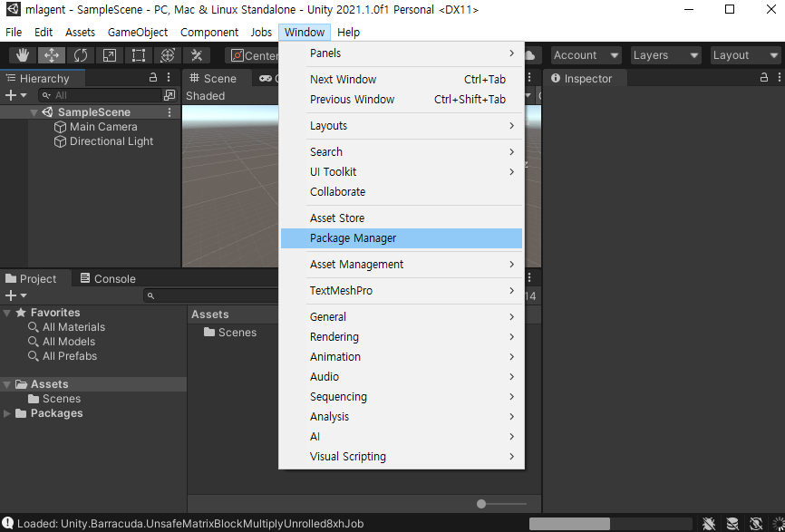
Task: Expand the TextMeshPro submenu
Action: pyautogui.click(x=402, y=291)
